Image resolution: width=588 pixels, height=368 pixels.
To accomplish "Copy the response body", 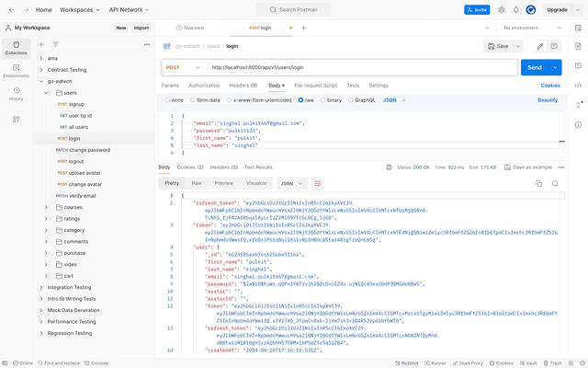I will pos(539,183).
